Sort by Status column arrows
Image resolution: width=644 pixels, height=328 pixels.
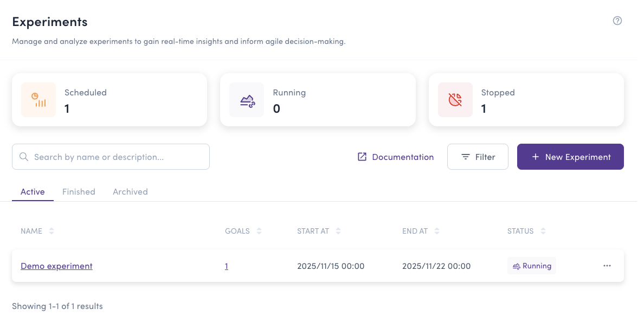(x=543, y=231)
